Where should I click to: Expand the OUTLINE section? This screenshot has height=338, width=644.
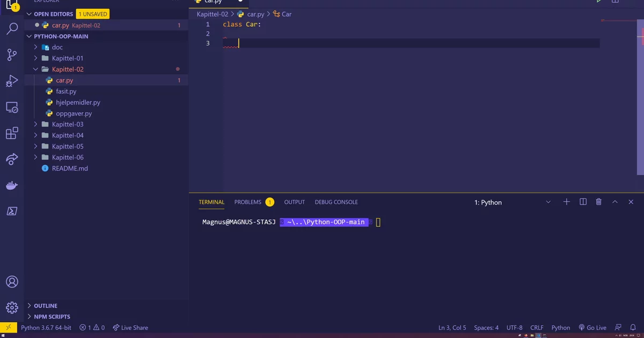point(46,306)
